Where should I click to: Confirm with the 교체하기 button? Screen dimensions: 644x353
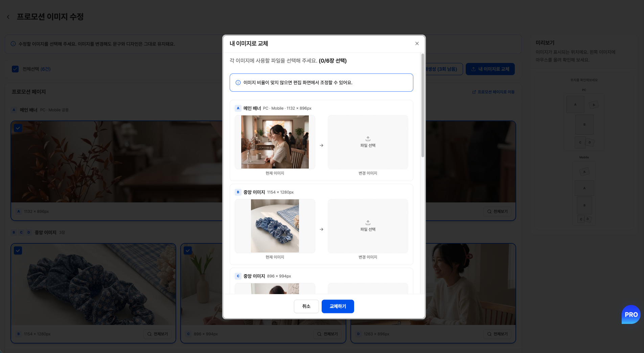click(338, 306)
